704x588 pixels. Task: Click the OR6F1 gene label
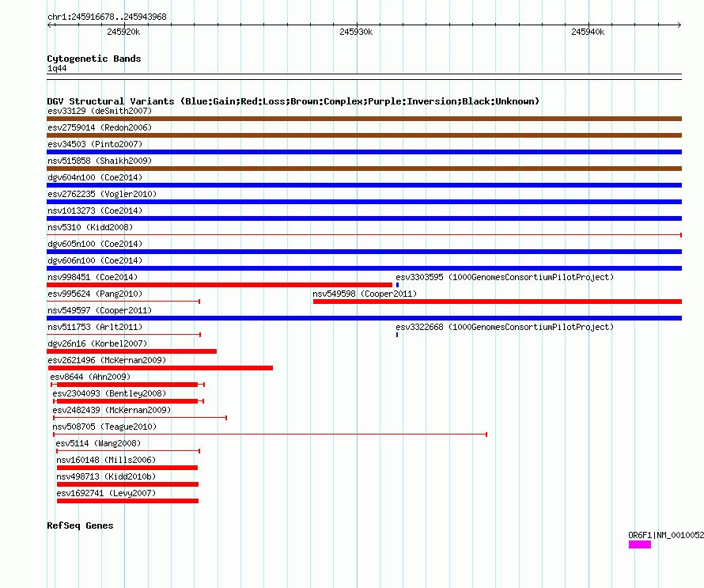tap(666, 535)
